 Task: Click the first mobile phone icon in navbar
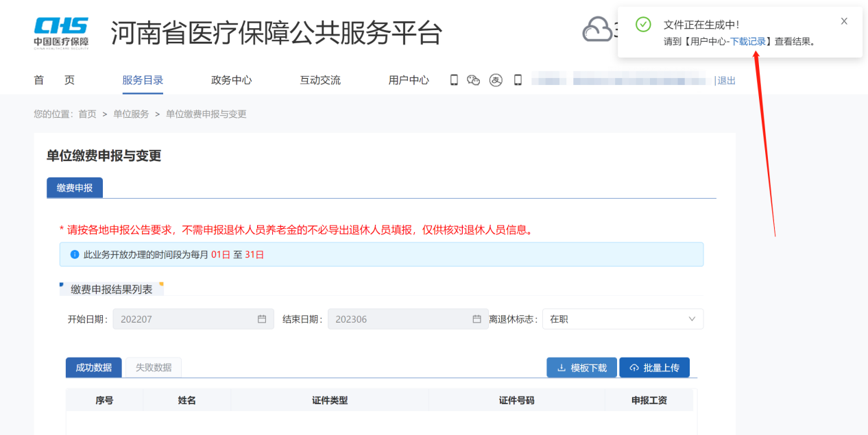(454, 80)
